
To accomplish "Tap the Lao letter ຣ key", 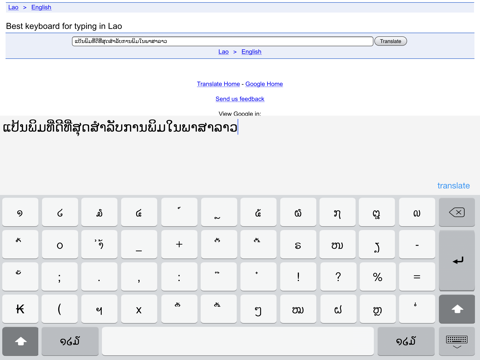I will coord(298,244).
